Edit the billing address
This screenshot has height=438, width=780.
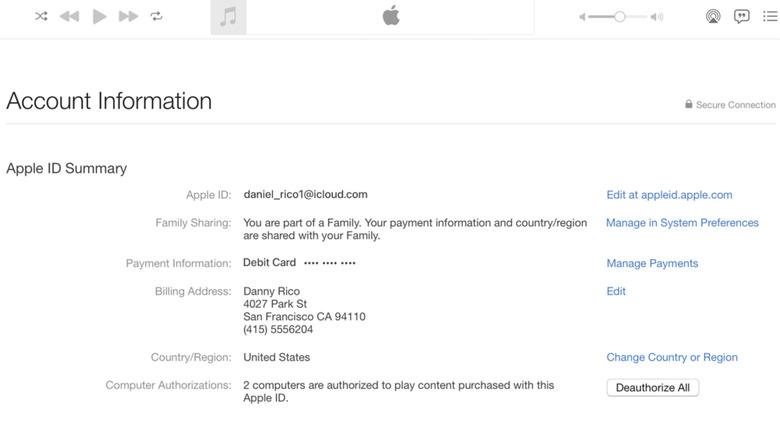pyautogui.click(x=616, y=291)
